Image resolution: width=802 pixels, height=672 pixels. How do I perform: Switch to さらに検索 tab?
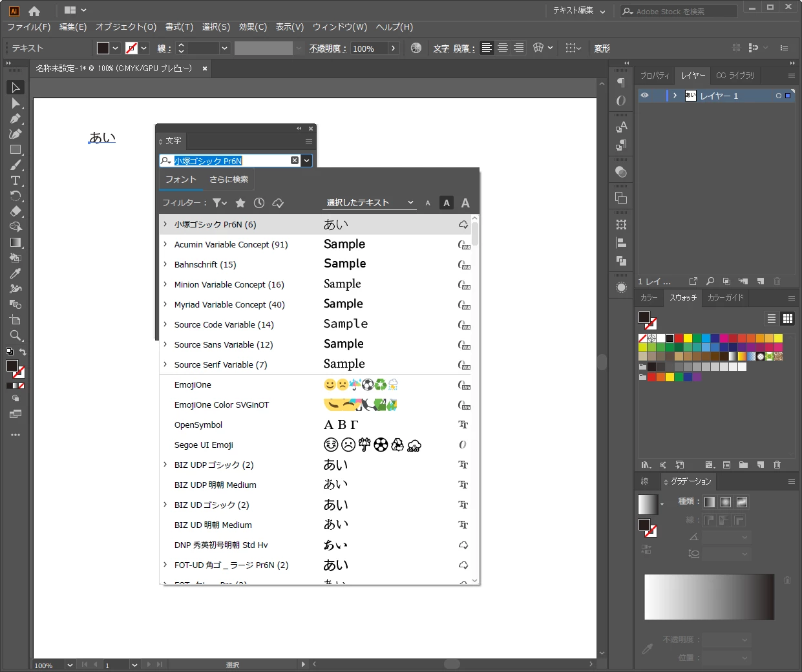pyautogui.click(x=229, y=179)
